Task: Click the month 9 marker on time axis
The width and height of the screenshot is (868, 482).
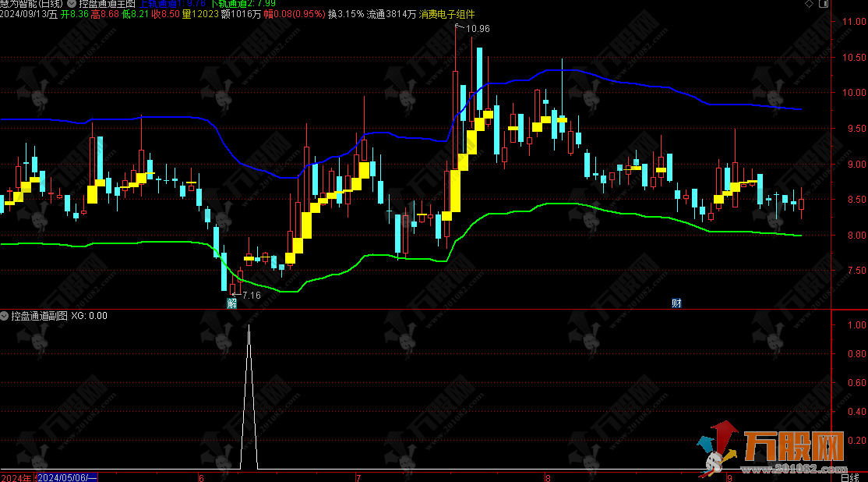Action: click(x=729, y=477)
